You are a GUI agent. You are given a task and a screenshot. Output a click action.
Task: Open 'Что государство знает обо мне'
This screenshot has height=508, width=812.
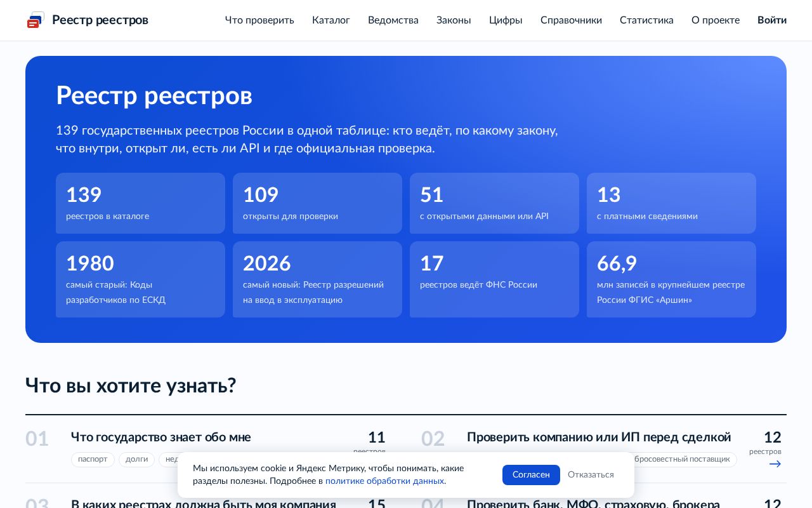[161, 438]
